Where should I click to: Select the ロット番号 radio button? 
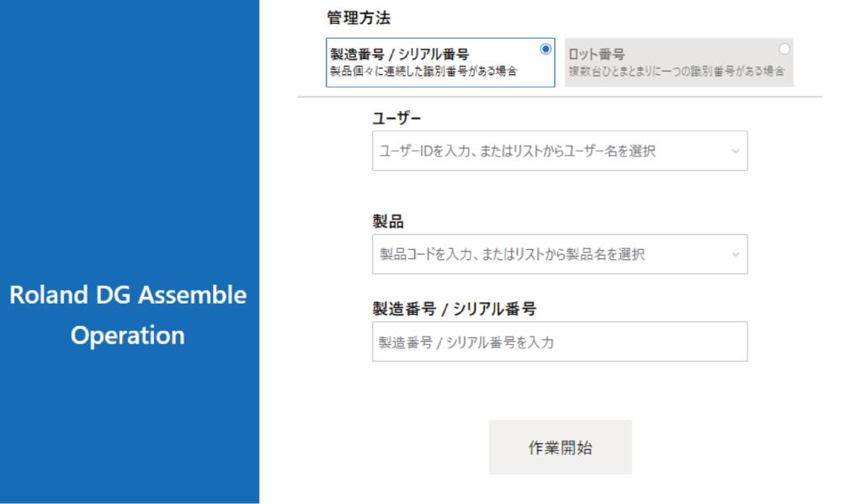(x=785, y=49)
